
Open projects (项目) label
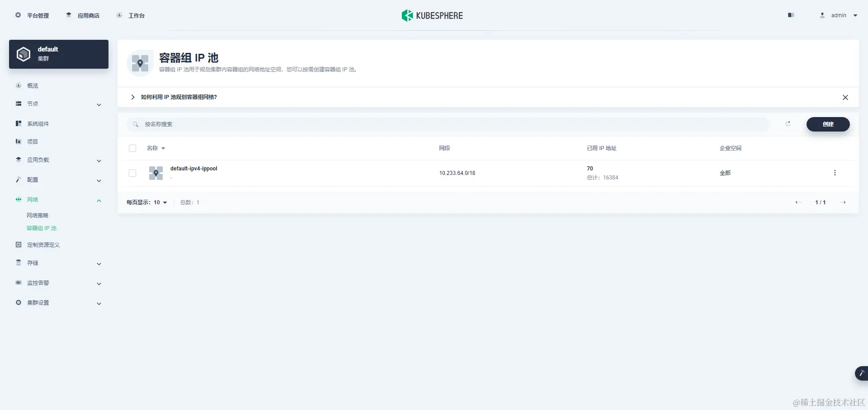click(33, 141)
